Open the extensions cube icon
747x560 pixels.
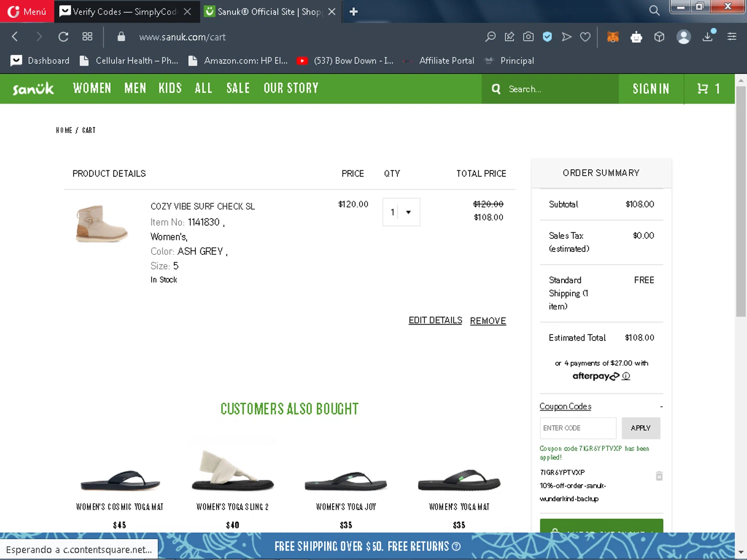pyautogui.click(x=659, y=36)
